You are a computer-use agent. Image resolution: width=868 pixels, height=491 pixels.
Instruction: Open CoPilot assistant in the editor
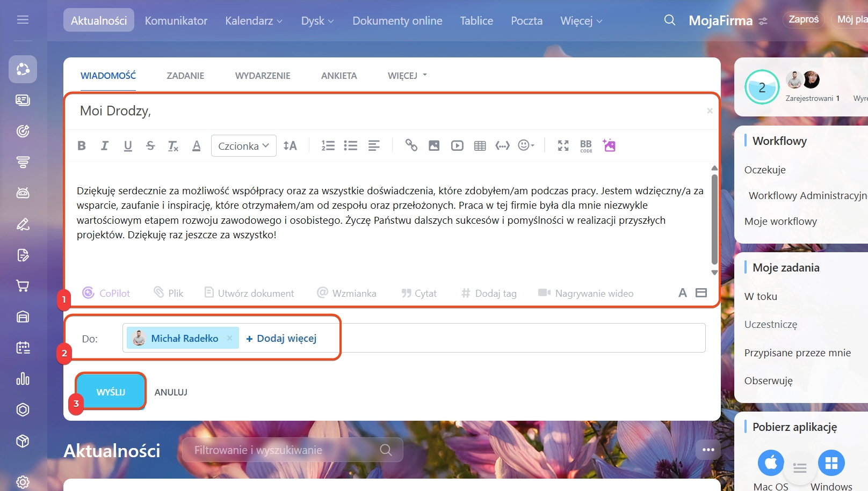point(106,293)
